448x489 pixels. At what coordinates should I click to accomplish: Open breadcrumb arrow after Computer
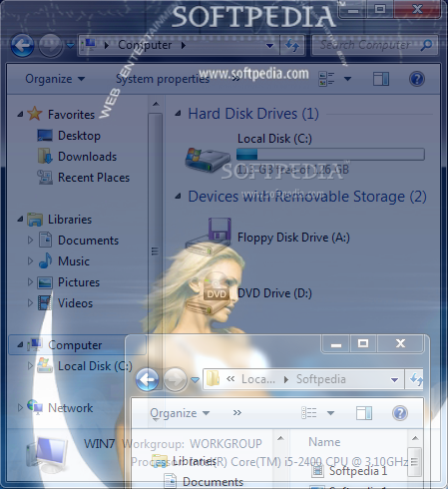click(x=184, y=45)
